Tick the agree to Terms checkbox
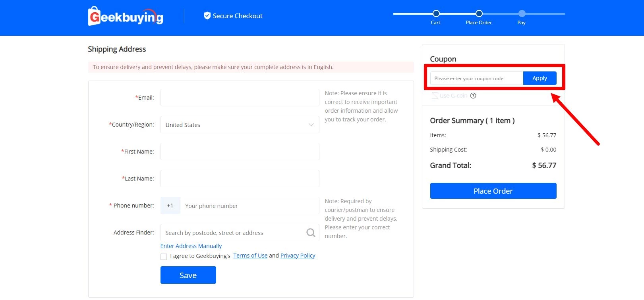 (164, 256)
